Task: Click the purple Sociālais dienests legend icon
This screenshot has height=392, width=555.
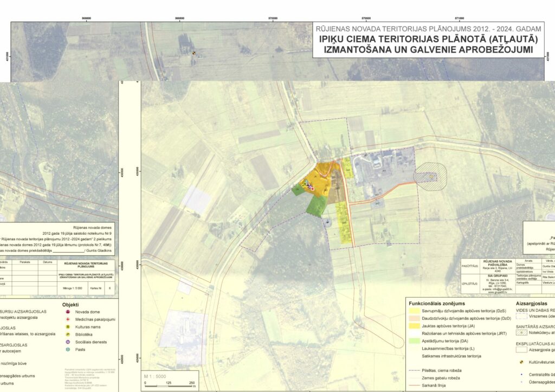Action: (68, 342)
